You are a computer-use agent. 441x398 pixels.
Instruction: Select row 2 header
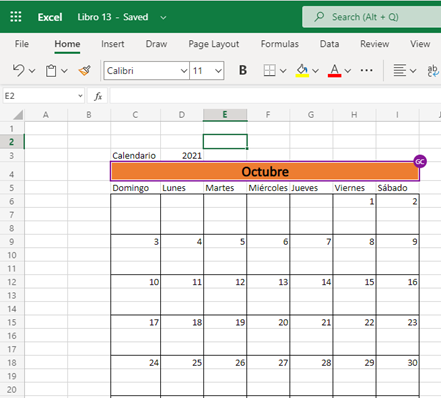pos(12,142)
